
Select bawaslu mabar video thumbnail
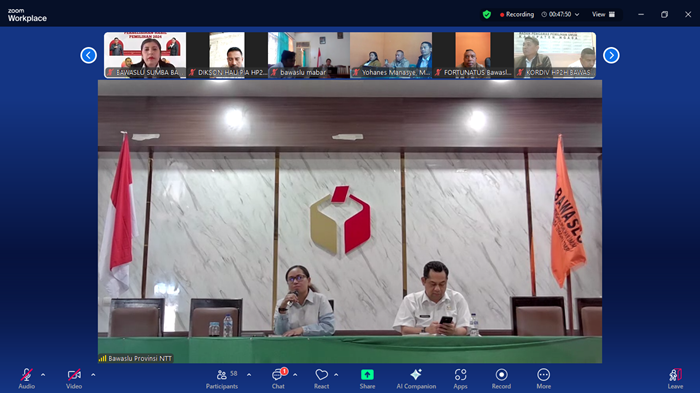pyautogui.click(x=309, y=55)
